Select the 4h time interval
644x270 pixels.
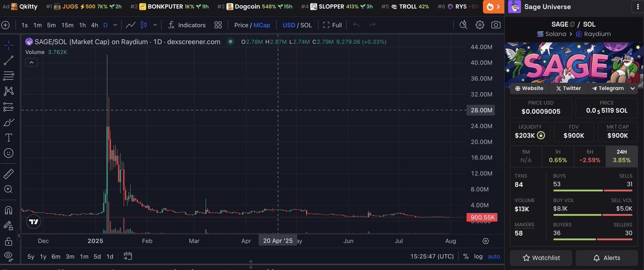[94, 25]
